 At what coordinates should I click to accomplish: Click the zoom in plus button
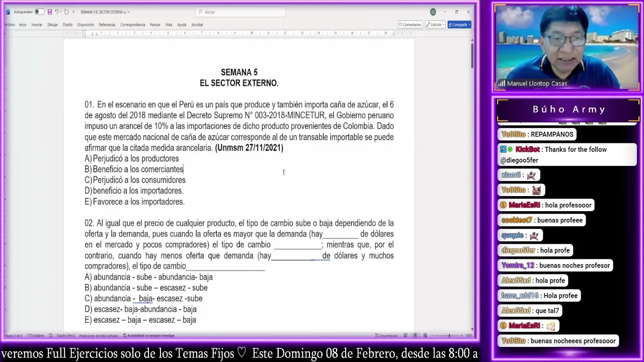tap(461, 335)
